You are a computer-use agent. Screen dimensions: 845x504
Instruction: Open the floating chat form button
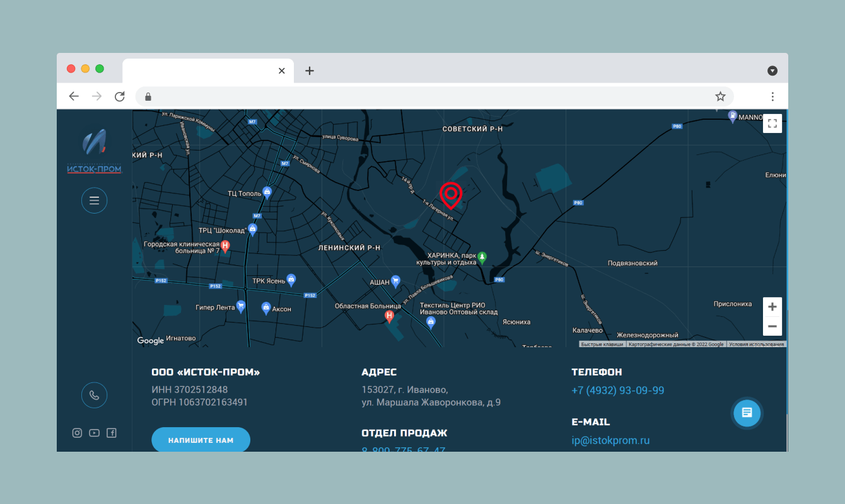[747, 413]
